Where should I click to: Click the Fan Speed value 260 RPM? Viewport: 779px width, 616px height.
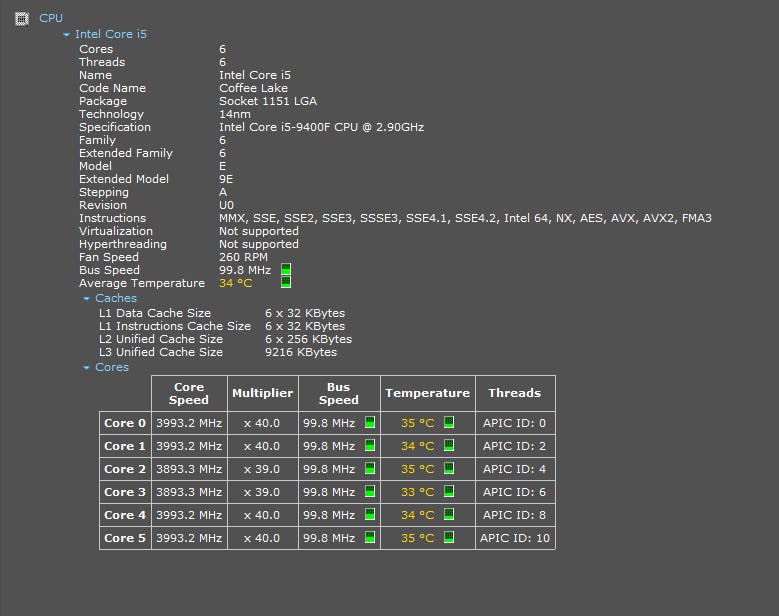click(x=243, y=257)
